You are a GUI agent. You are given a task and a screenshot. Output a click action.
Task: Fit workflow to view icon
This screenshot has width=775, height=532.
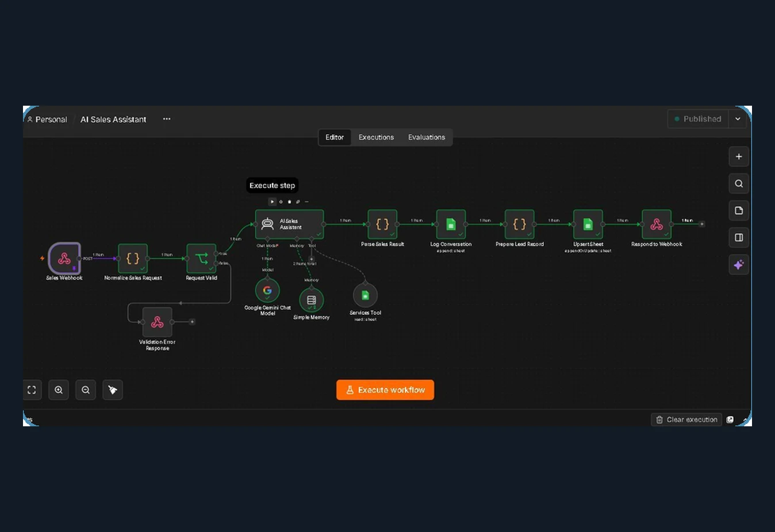(x=32, y=390)
